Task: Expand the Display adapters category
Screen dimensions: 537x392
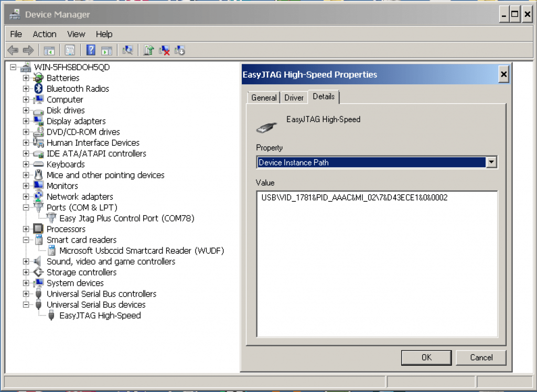Action: pos(26,121)
